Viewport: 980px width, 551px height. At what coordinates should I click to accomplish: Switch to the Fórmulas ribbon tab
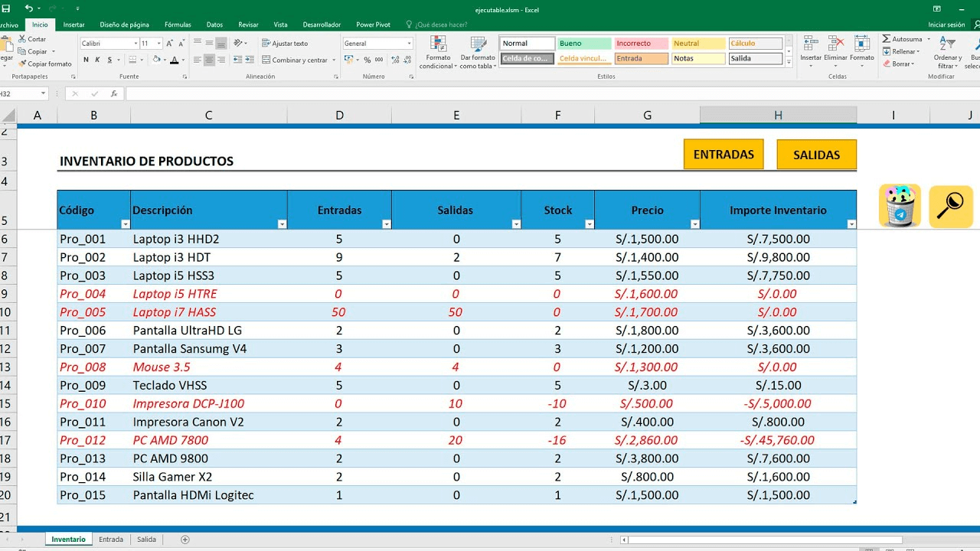point(178,24)
